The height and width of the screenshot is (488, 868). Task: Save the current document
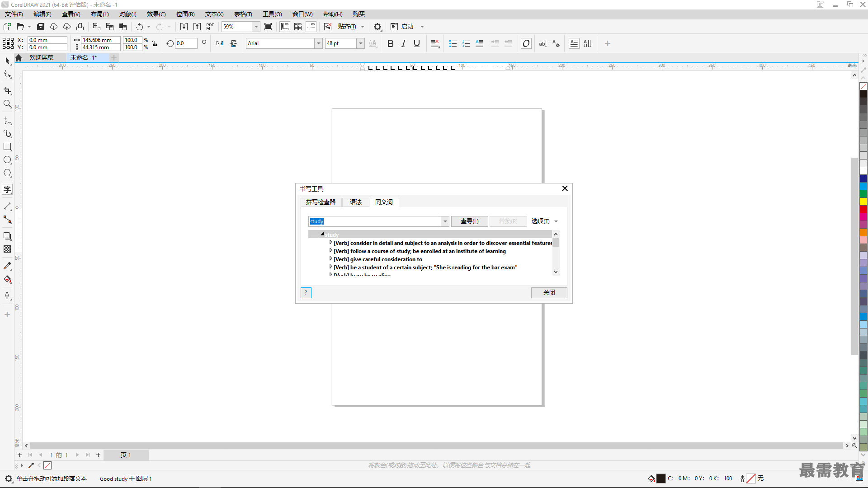tap(41, 27)
